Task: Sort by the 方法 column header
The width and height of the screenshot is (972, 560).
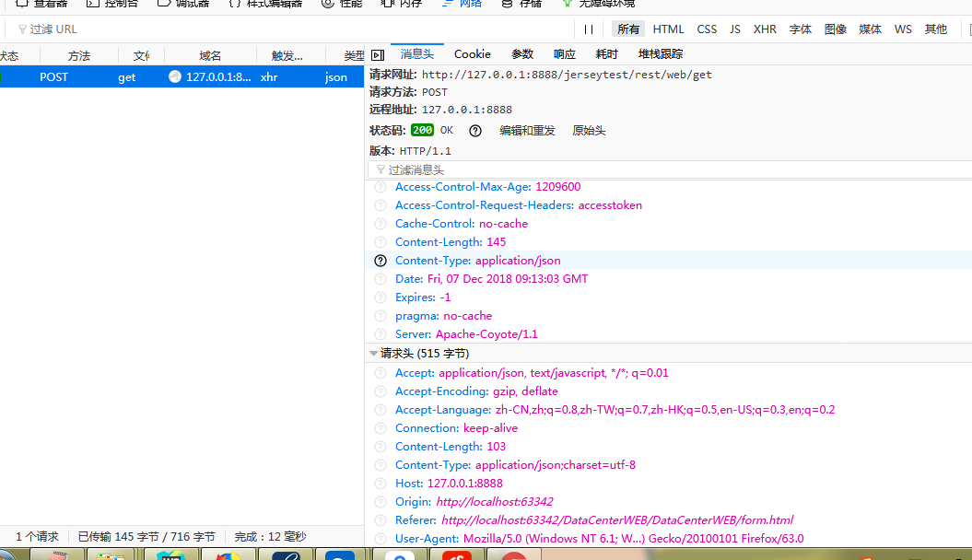Action: (x=78, y=56)
